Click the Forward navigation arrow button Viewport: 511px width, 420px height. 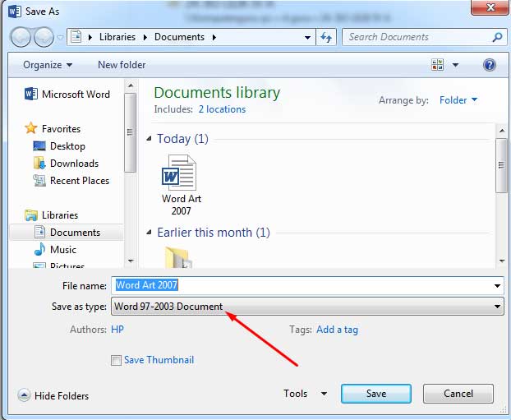click(44, 37)
